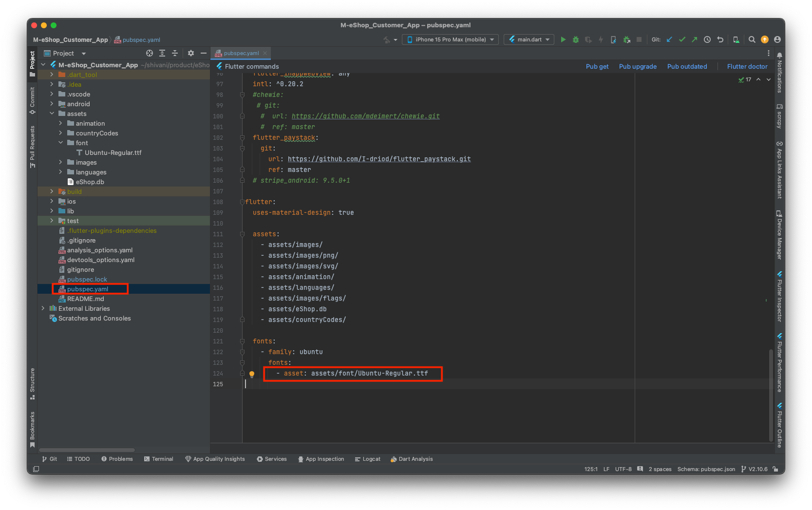Click the Project panel horizontal scrollbar
812x510 pixels.
[x=87, y=450]
